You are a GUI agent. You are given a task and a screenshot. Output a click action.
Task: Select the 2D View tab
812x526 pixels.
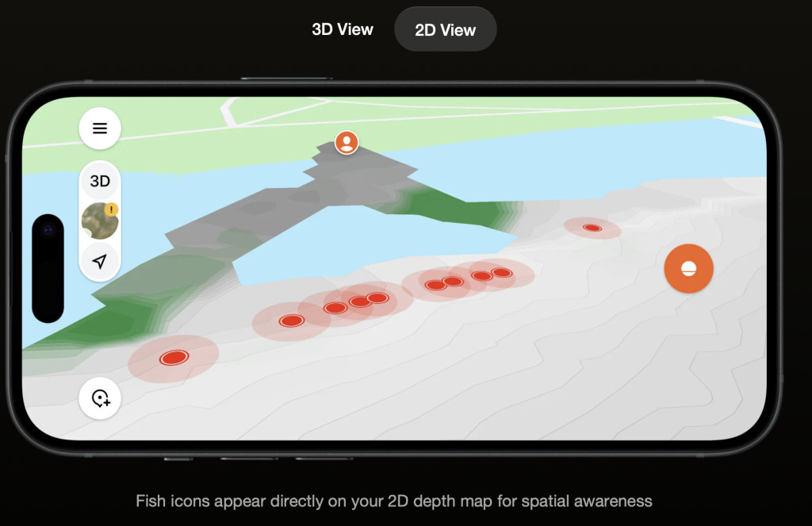point(446,29)
